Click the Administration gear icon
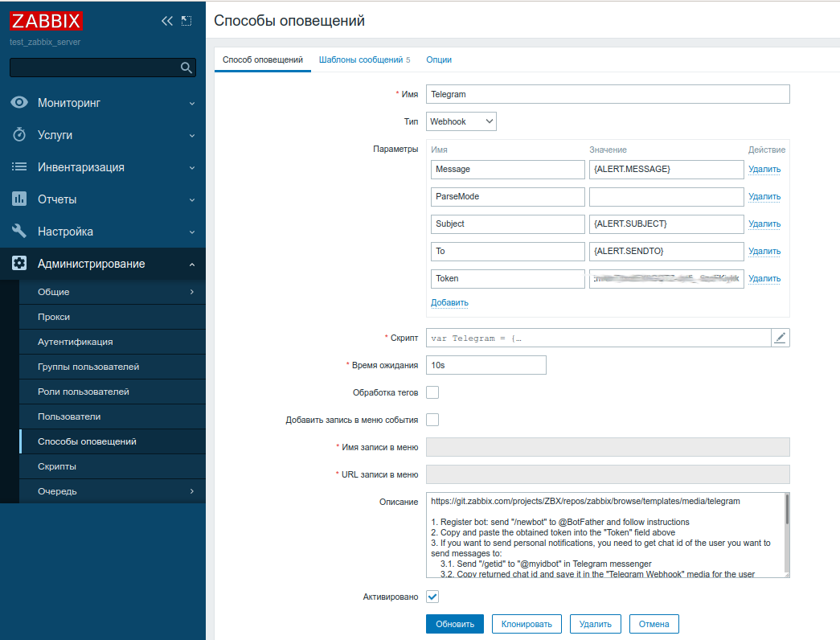Screen dimensions: 840x640 [x=19, y=263]
